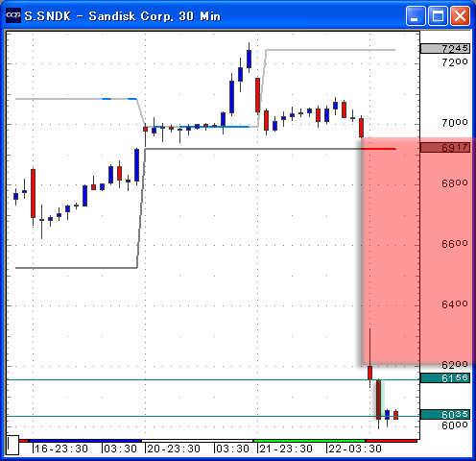476x461 pixels.
Task: Click the long red candle below 6158
Action: [378, 400]
